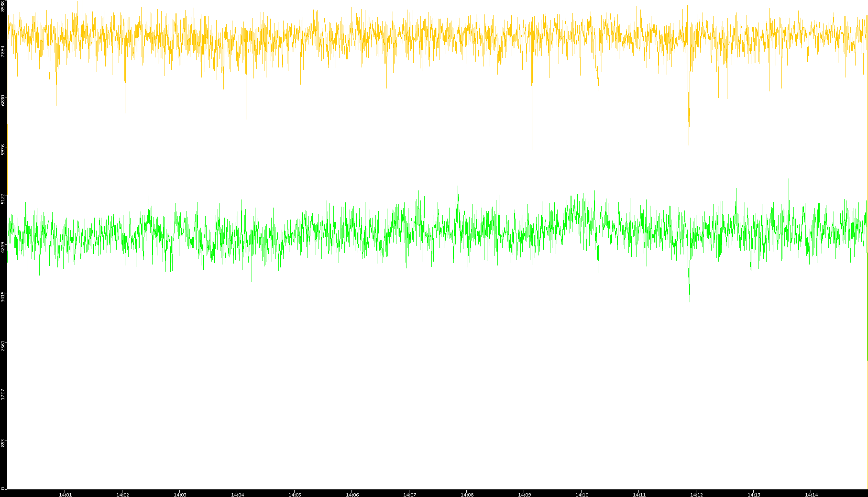Click the 8538 y-axis value label
This screenshot has width=868, height=497.
(3, 6)
